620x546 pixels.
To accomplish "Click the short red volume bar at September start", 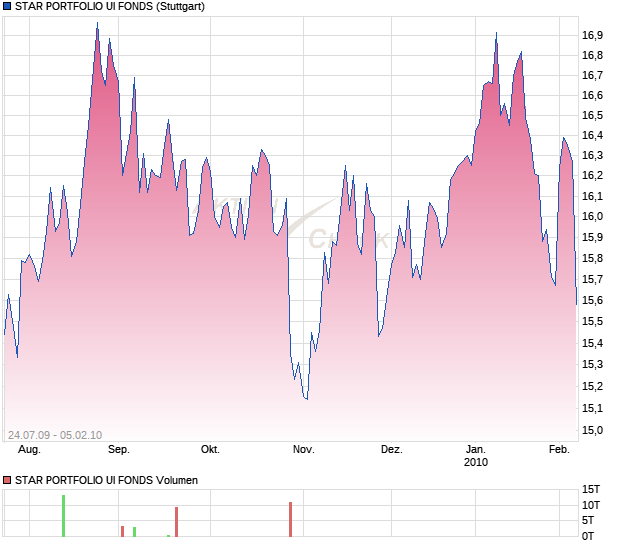I will click(123, 531).
